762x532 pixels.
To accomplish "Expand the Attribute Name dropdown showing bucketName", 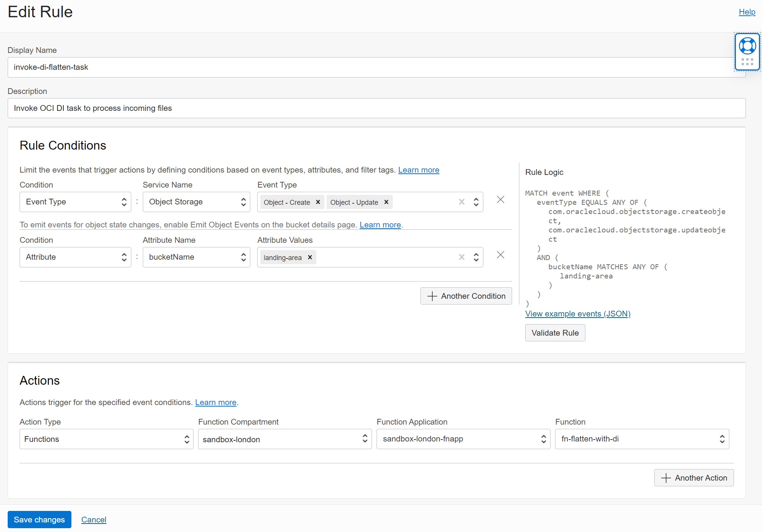I will click(196, 257).
